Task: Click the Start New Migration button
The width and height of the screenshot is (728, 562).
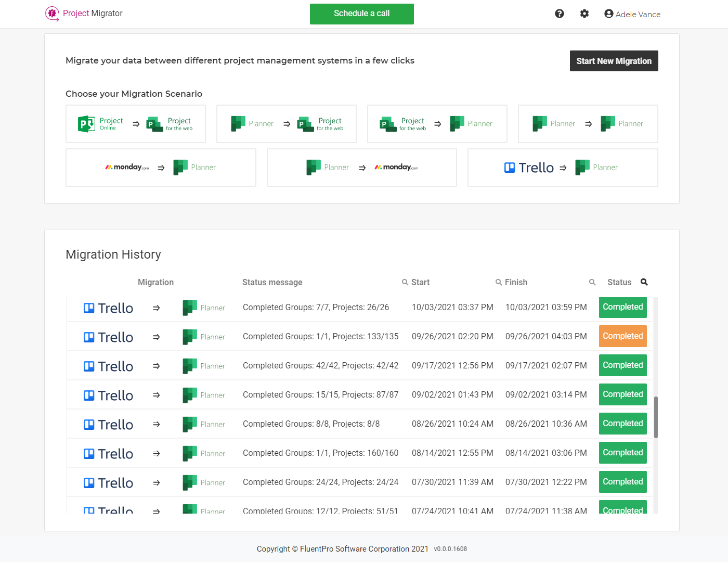Action: tap(614, 61)
